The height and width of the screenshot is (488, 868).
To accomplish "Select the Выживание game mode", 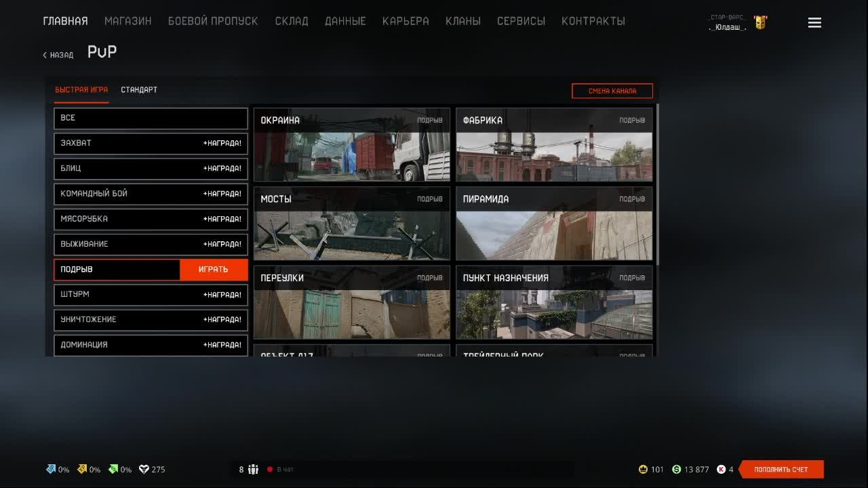I will 151,244.
